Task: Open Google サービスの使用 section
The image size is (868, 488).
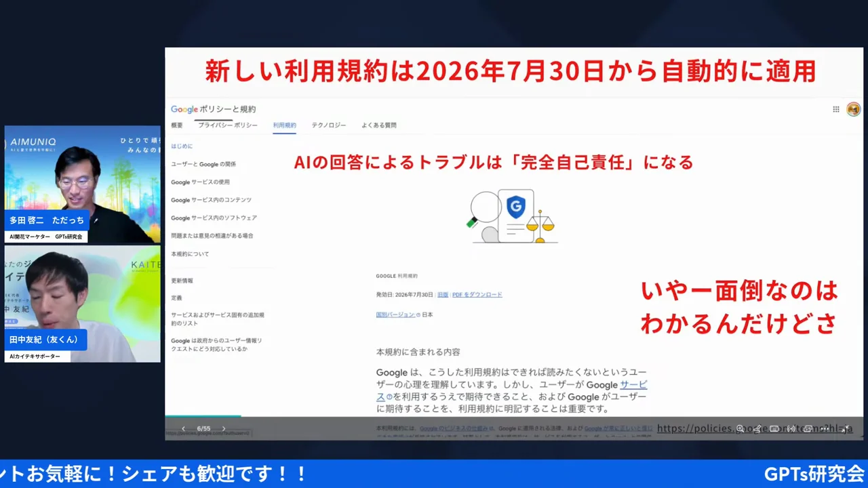Action: pos(200,182)
